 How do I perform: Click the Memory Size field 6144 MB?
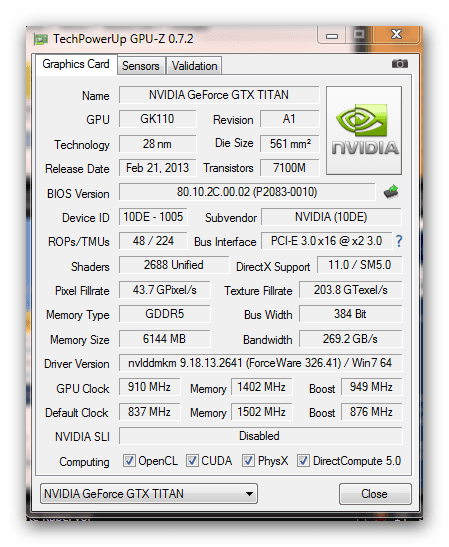(x=165, y=339)
